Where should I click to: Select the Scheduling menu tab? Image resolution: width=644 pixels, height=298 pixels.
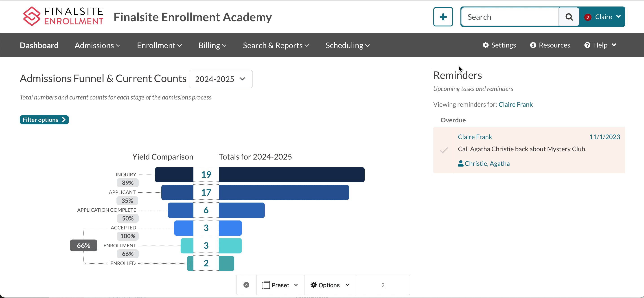point(347,45)
